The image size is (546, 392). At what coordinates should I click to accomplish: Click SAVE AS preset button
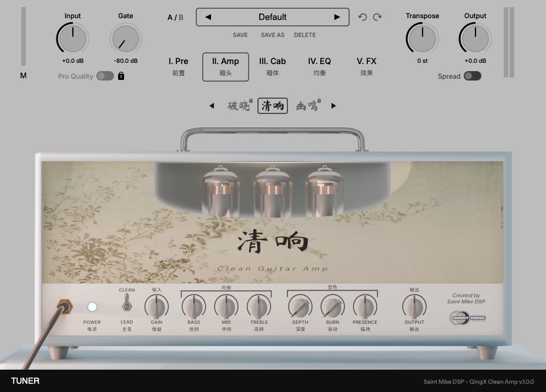(273, 35)
